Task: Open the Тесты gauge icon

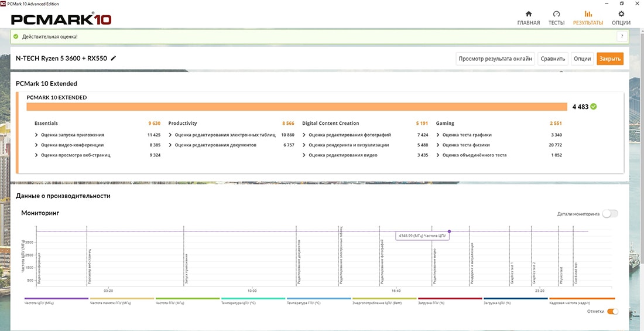Action: click(x=556, y=14)
